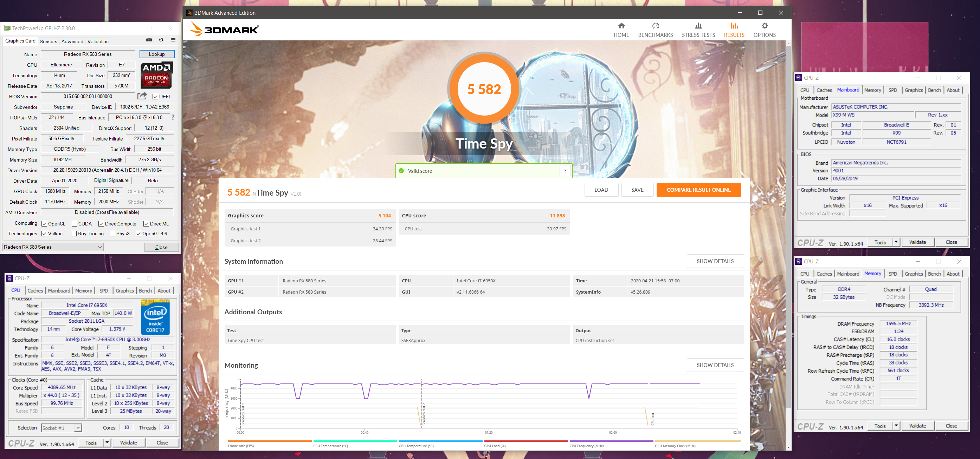This screenshot has height=459, width=980.
Task: Toggle OpenGL 4.6 checkbox
Action: click(x=138, y=234)
